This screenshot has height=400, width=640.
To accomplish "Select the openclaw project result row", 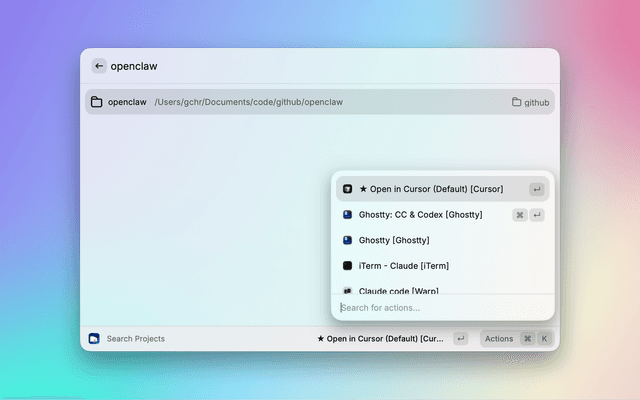I will (300, 102).
